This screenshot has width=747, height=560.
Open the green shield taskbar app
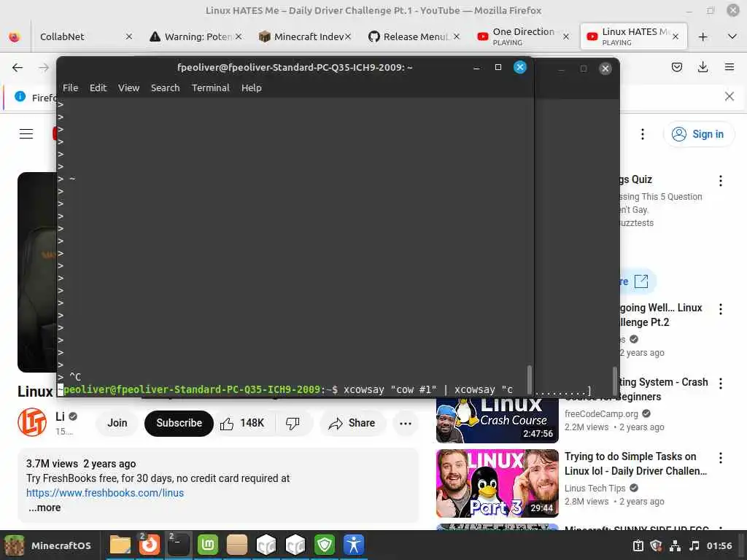pos(325,545)
